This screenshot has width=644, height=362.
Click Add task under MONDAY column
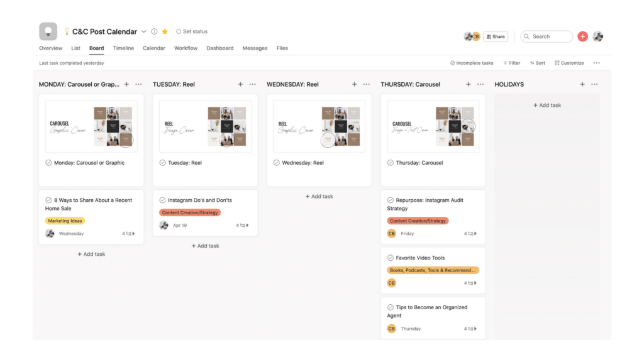click(91, 255)
